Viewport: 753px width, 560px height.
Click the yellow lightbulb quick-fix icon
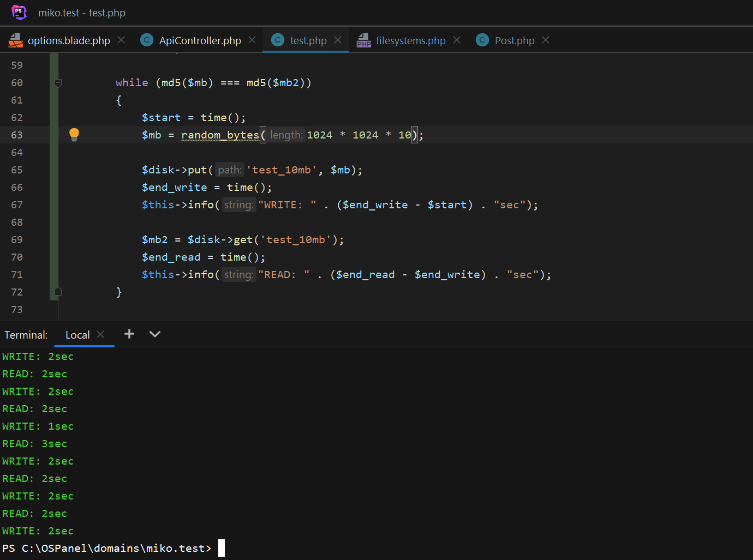(74, 134)
